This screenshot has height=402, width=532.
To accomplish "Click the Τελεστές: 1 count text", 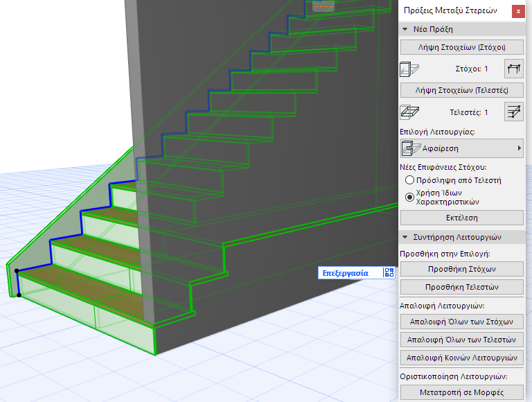I will point(469,112).
